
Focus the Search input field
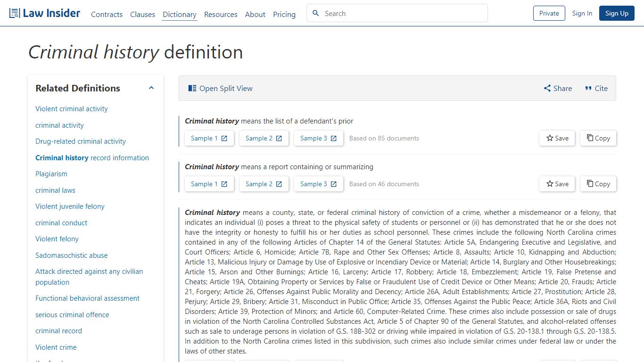click(x=397, y=13)
